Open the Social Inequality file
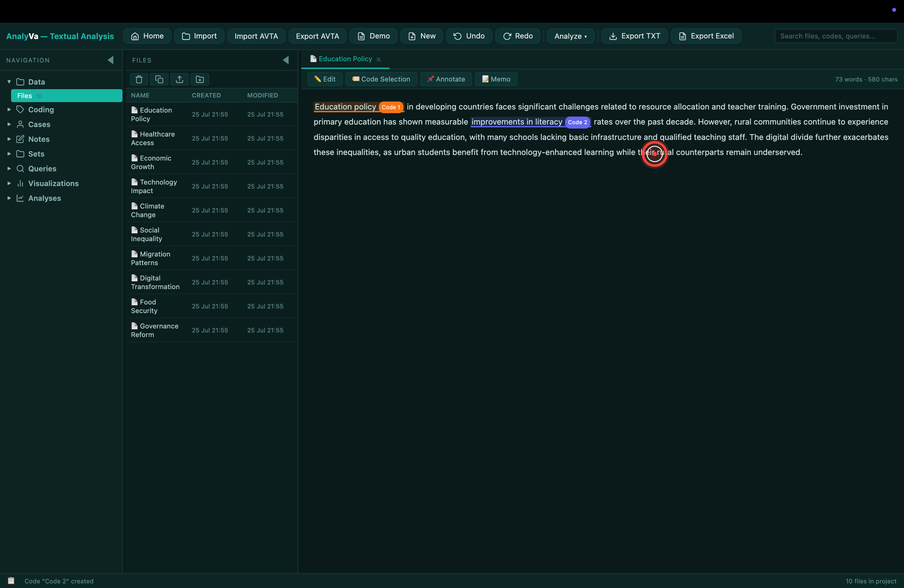 [212, 234]
